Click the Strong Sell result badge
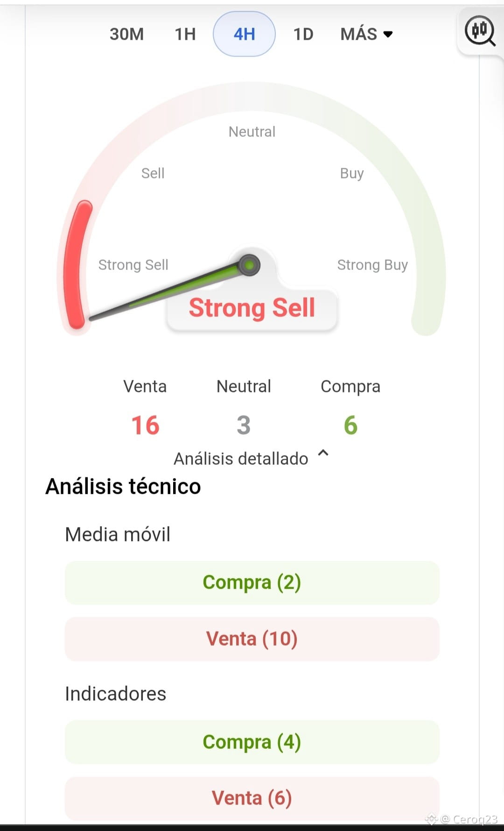 (252, 308)
